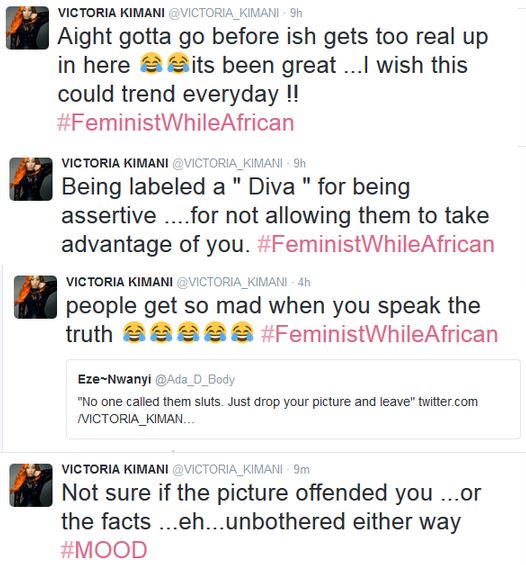The image size is (526, 565).
Task: Open VICTORIA KIMANI name on first tweet
Action: point(111,13)
